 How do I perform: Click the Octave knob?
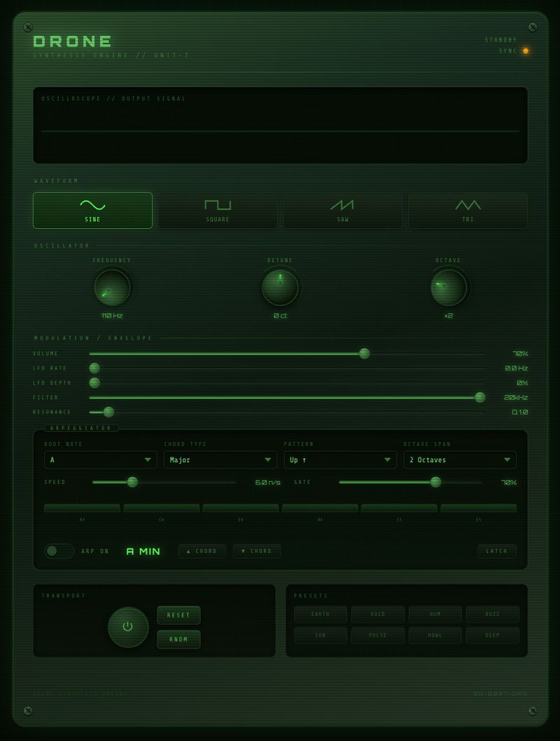coord(448,288)
